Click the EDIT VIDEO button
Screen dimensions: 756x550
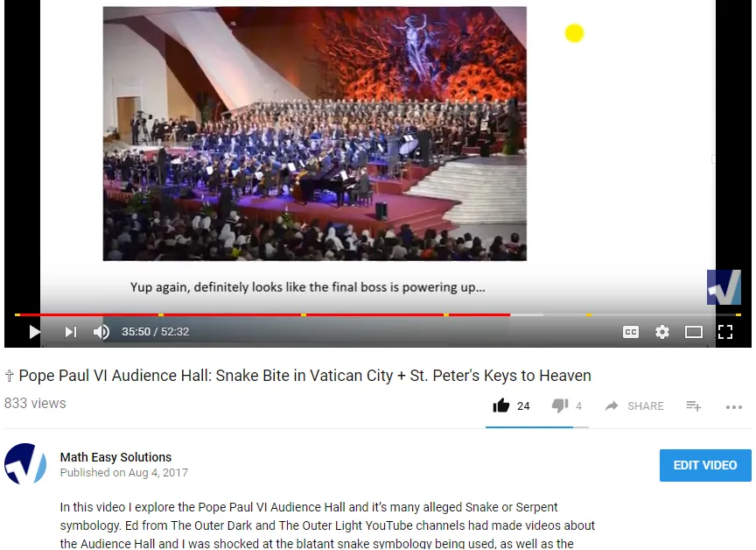point(705,465)
